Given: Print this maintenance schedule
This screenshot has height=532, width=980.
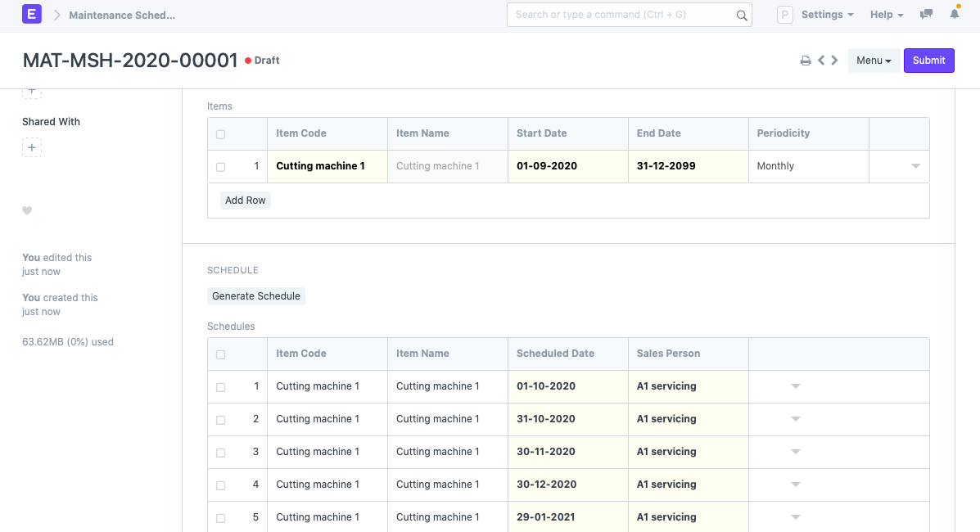Looking at the screenshot, I should coord(806,61).
